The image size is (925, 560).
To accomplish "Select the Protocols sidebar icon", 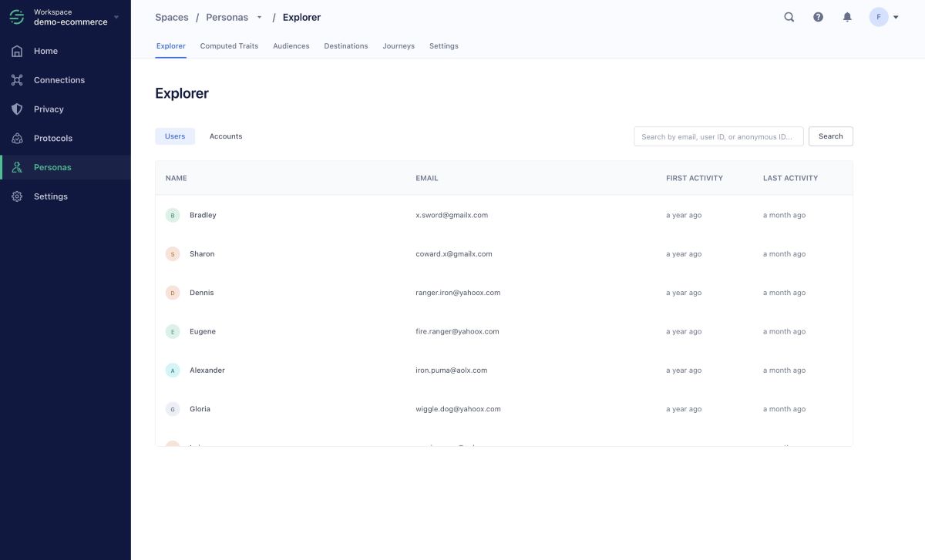I will (x=17, y=139).
